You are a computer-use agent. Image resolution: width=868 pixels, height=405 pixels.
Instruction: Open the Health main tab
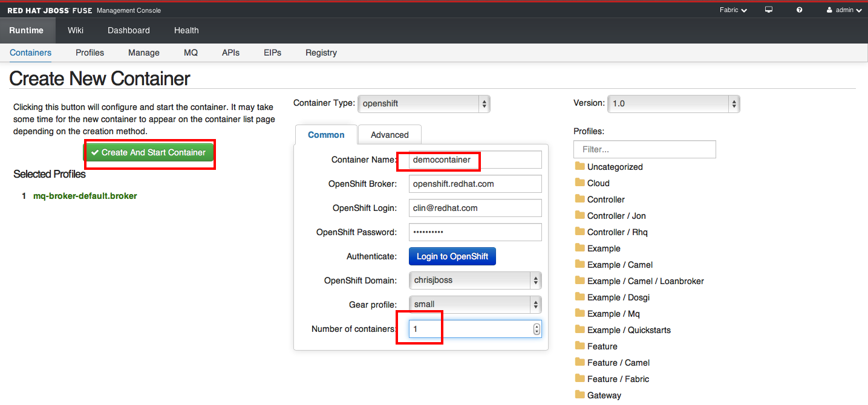click(186, 30)
